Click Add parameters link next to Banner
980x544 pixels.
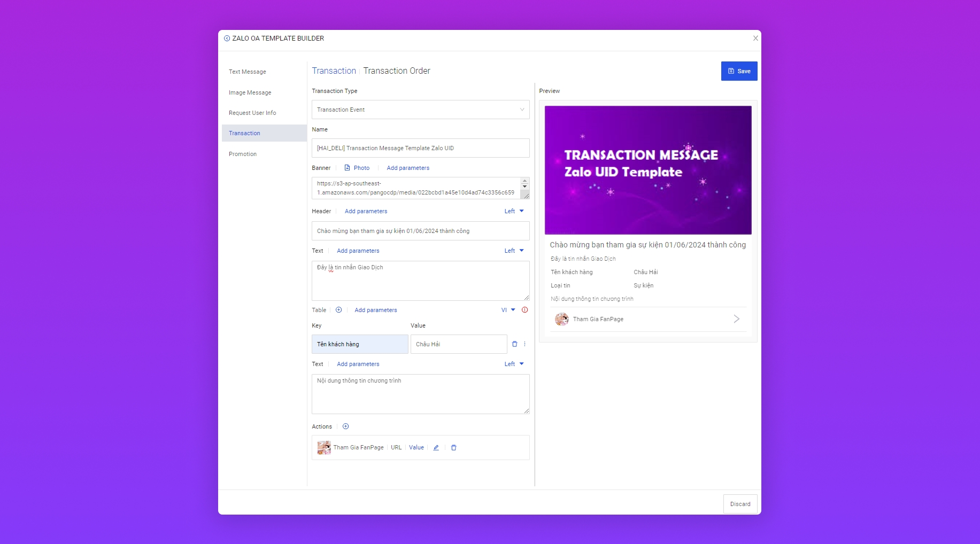pos(408,168)
